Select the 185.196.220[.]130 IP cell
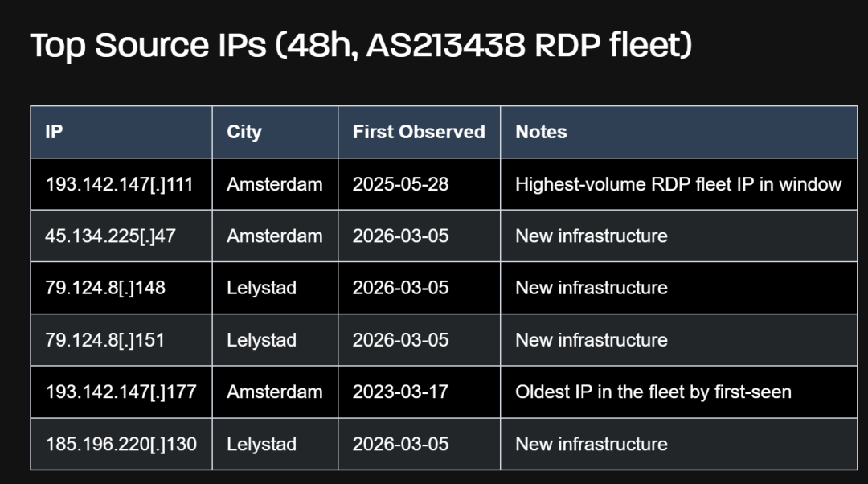Viewport: 868px width, 484px height. [121, 444]
